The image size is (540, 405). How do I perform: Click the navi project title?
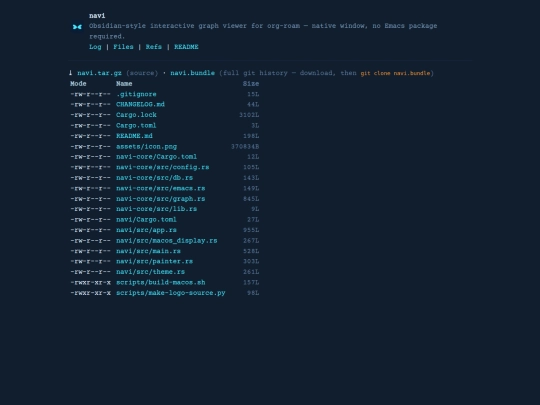(x=97, y=15)
